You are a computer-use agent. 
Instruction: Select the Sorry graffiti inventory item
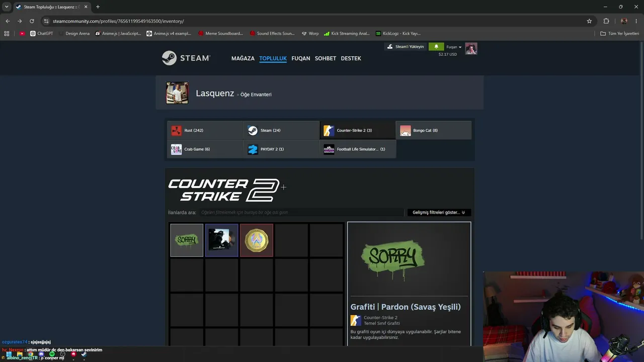coord(187,240)
